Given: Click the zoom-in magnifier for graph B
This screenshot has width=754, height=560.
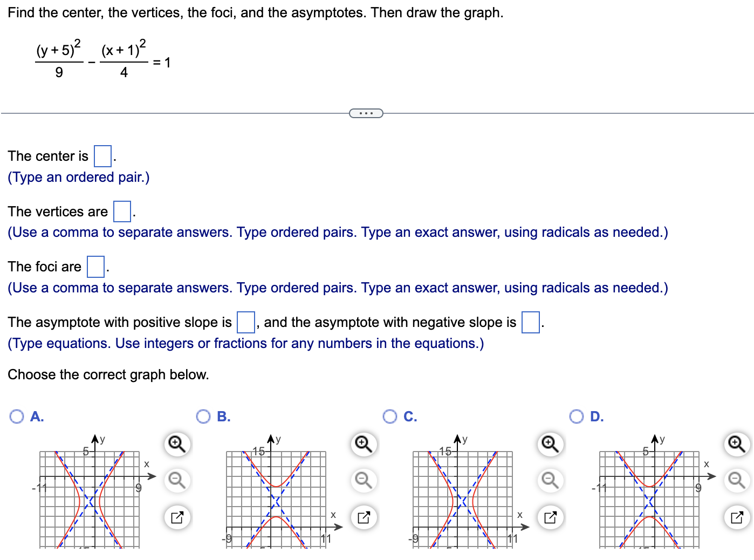Looking at the screenshot, I should [x=362, y=443].
